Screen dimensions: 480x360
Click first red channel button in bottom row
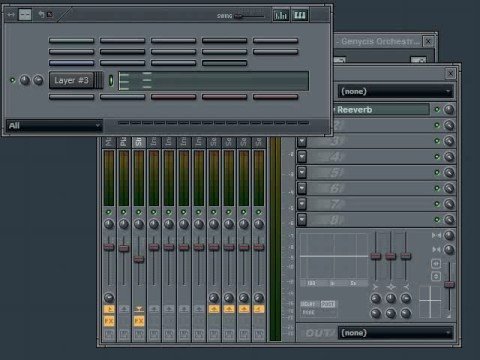point(173,97)
